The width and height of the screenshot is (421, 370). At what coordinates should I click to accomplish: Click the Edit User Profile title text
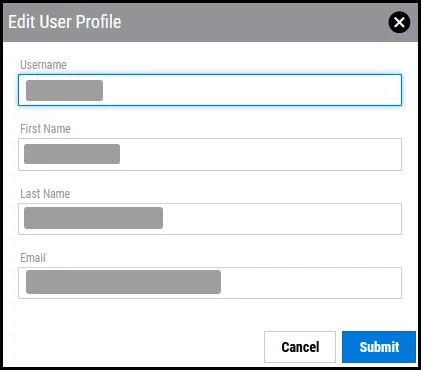click(x=65, y=22)
